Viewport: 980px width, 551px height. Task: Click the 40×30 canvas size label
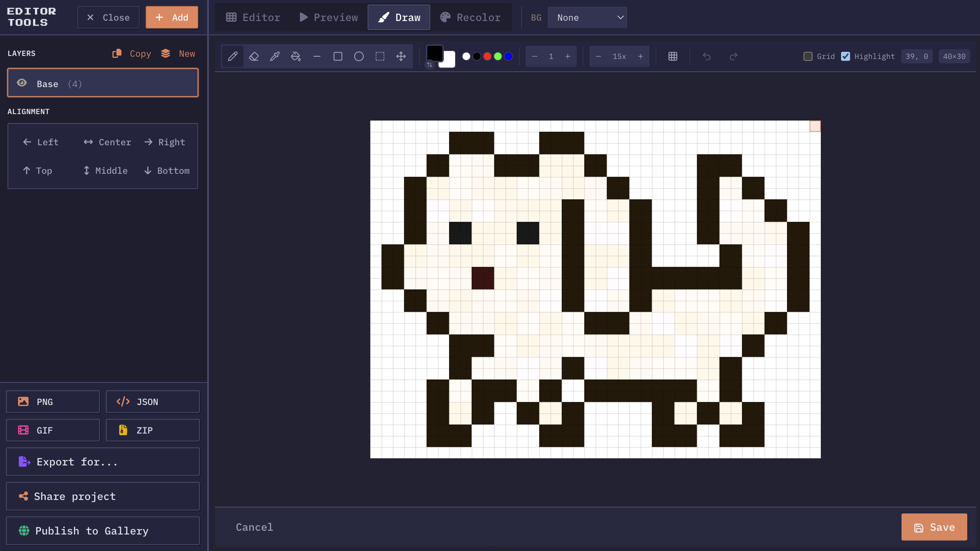(x=954, y=56)
